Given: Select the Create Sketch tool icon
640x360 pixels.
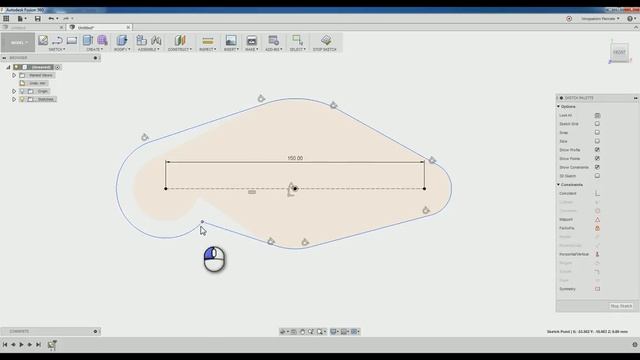Looking at the screenshot, I should tap(43, 40).
